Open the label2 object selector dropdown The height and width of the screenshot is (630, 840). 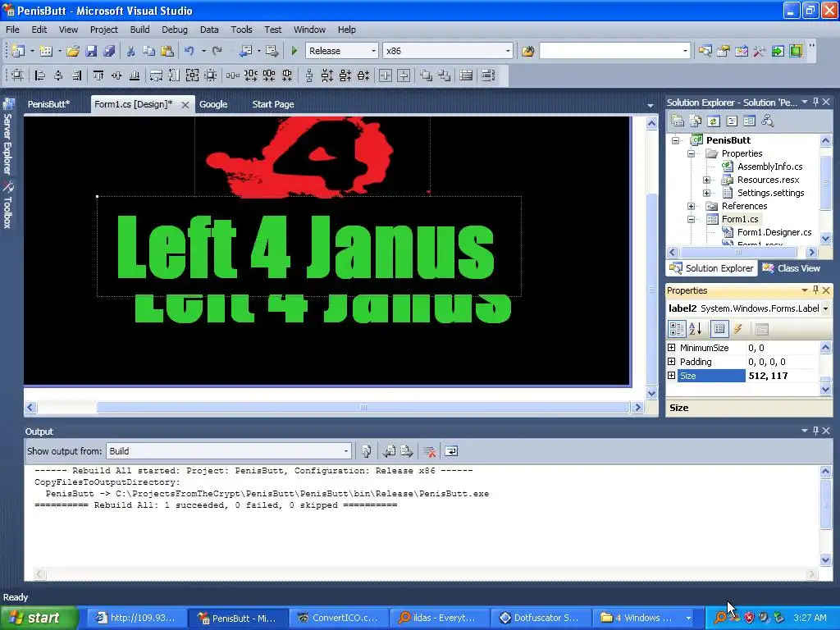[x=825, y=308]
